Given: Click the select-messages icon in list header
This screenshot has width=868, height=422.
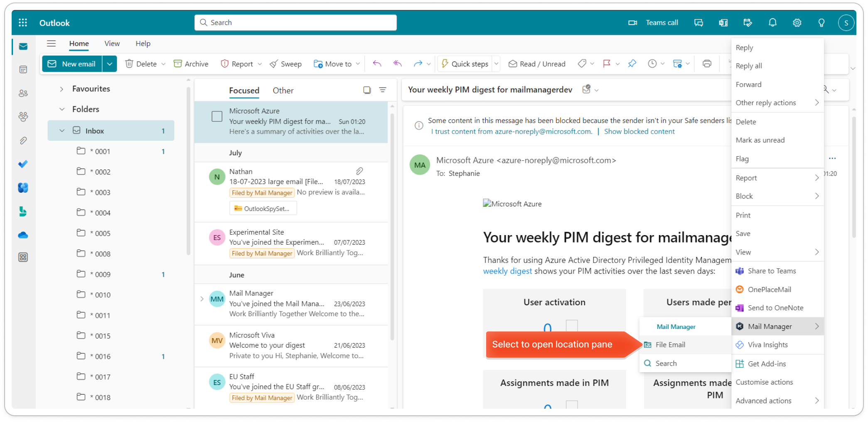Looking at the screenshot, I should [367, 90].
